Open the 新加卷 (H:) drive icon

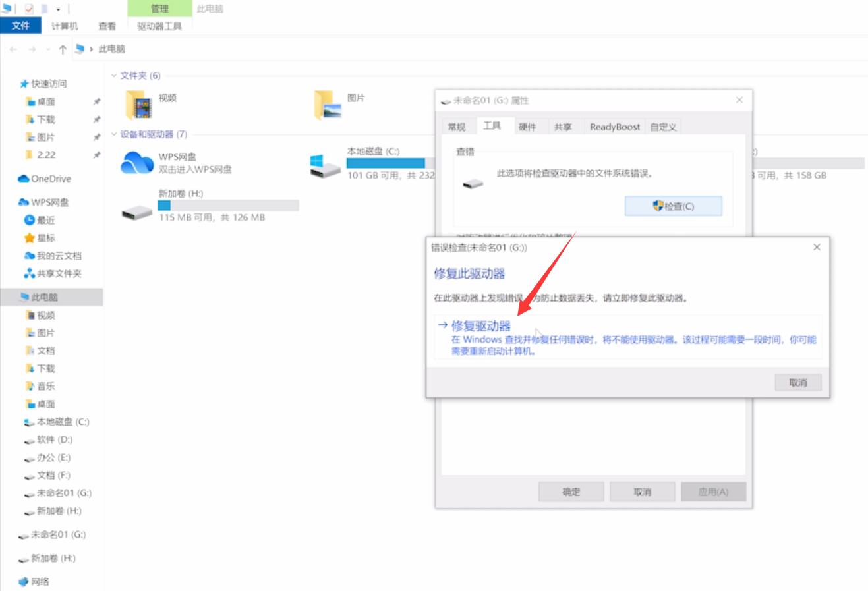(x=136, y=210)
